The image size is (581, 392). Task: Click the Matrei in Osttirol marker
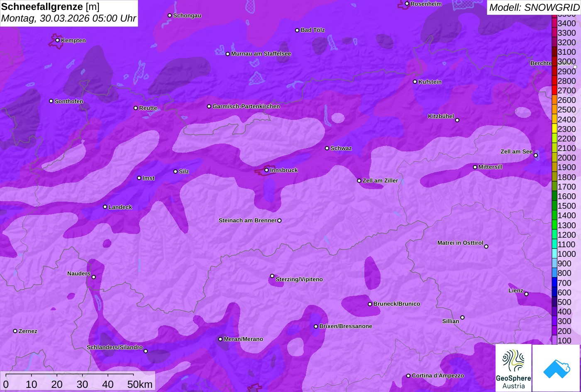[486, 246]
